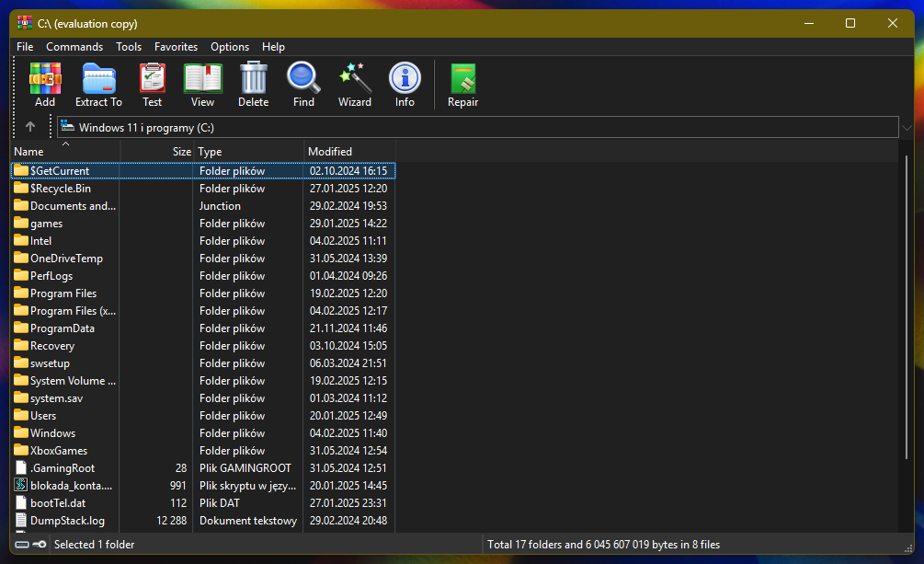Sort files by Modified column header
924x564 pixels.
[x=348, y=152]
